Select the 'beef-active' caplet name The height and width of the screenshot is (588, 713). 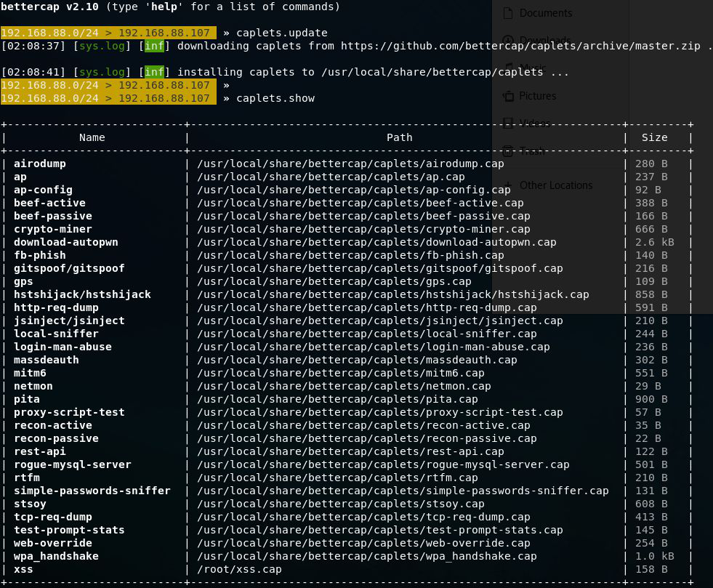point(49,203)
